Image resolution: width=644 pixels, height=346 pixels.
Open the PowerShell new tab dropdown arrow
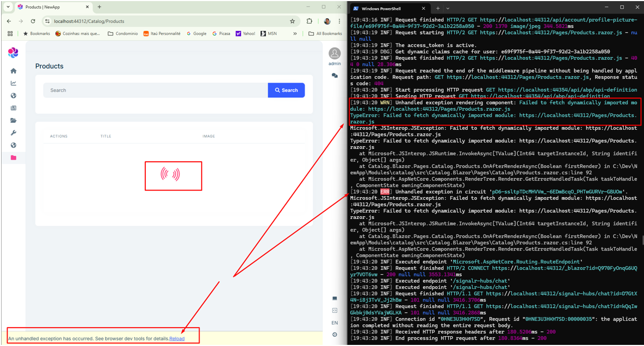(448, 9)
